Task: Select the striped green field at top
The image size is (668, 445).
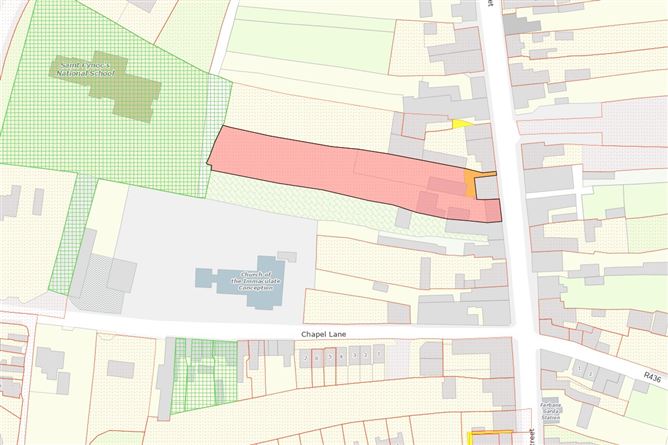Action: pyautogui.click(x=300, y=50)
